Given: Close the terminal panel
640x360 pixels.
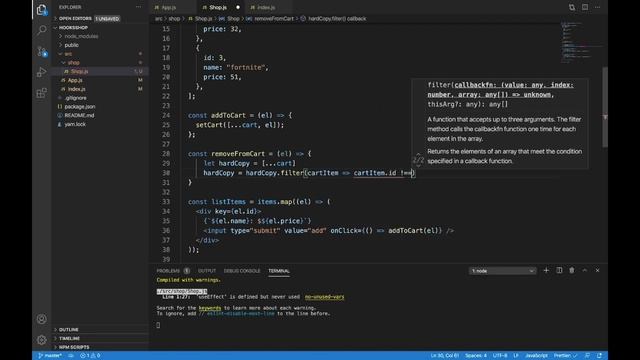Looking at the screenshot, I should click(598, 271).
